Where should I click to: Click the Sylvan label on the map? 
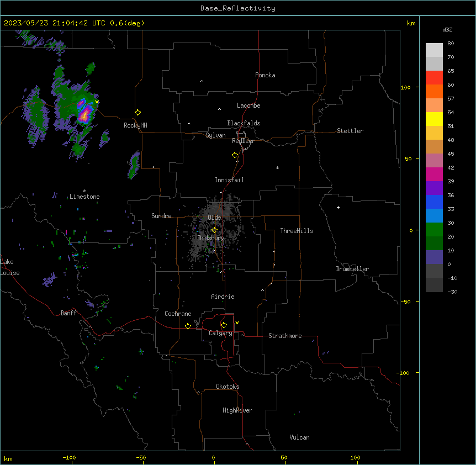[215, 135]
